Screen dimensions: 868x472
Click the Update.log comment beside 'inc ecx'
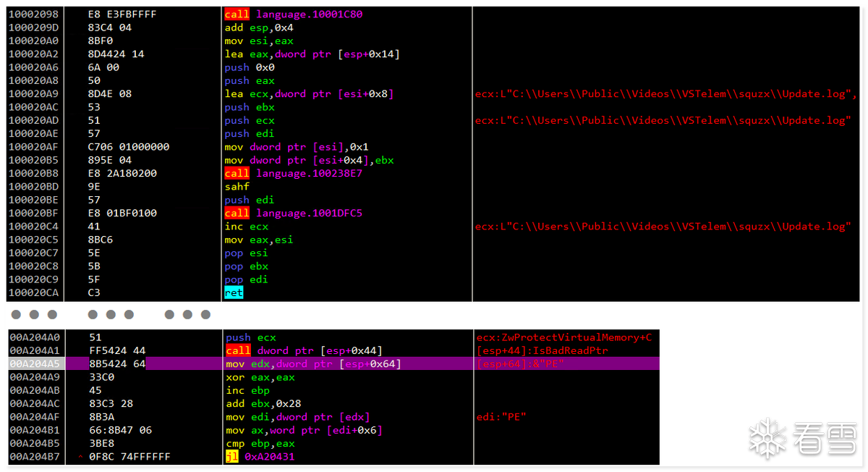[x=663, y=227]
